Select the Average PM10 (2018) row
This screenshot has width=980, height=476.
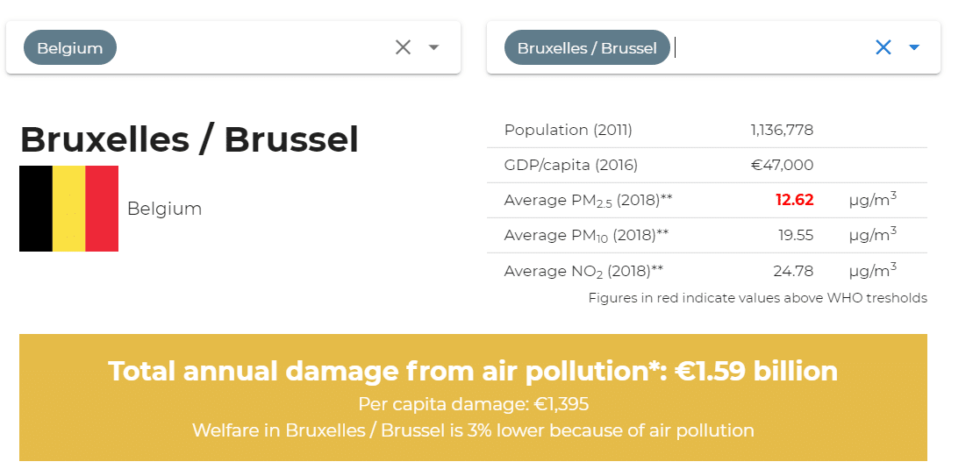(x=707, y=235)
